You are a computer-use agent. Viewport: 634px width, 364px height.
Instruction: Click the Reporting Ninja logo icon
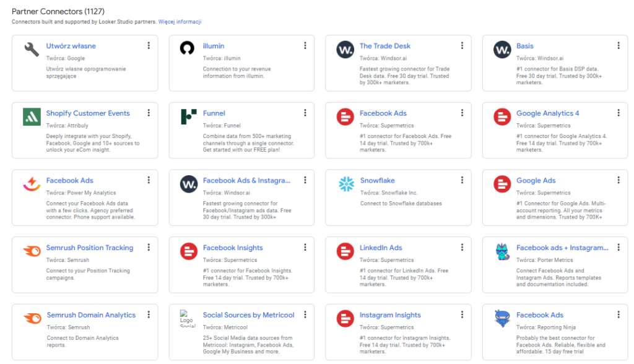click(502, 319)
